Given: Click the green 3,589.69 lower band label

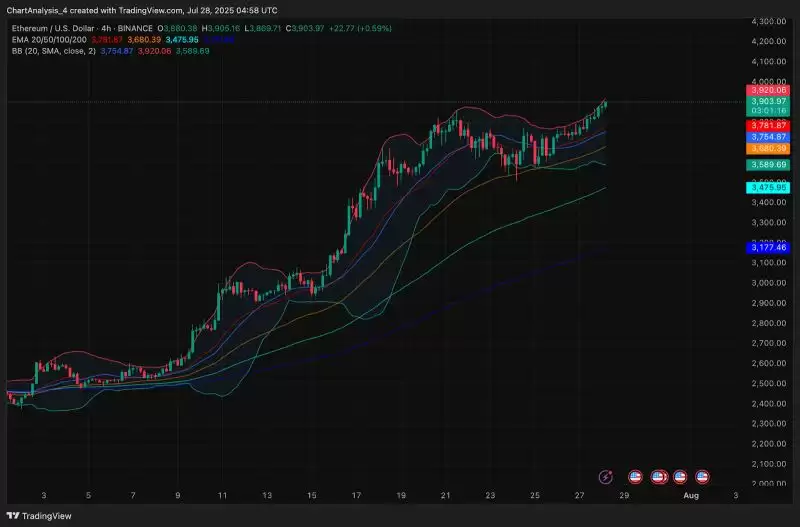Looking at the screenshot, I should point(769,164).
